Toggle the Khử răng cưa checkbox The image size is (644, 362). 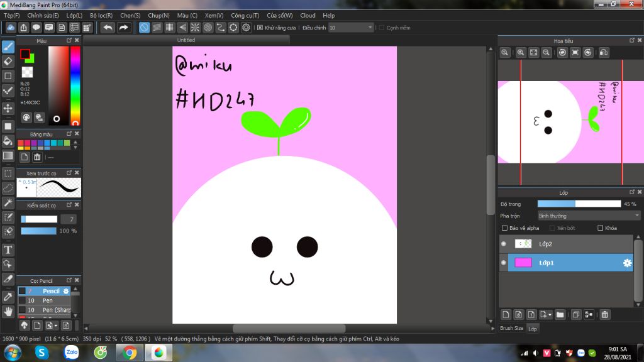click(260, 28)
